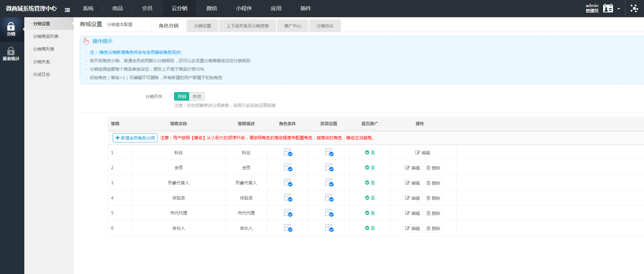Open the 云分销 top navigation menu
Viewport: 644px width, 274px height.
179,8
